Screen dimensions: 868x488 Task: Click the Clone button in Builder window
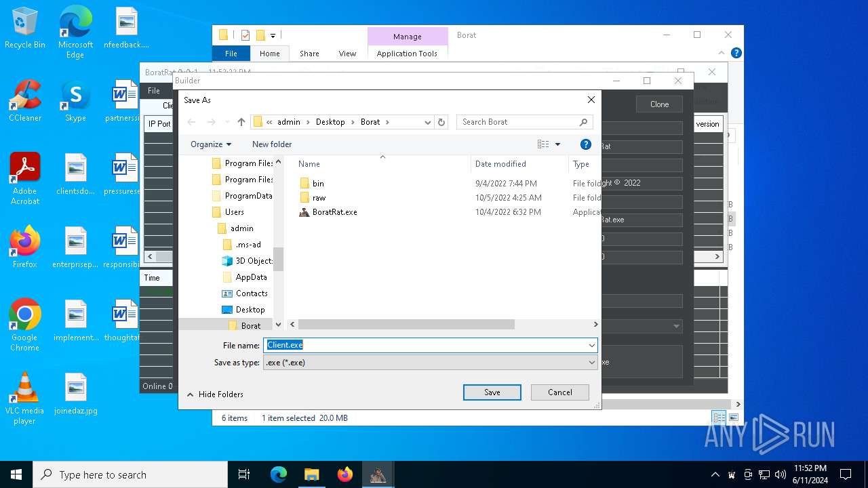pyautogui.click(x=659, y=104)
